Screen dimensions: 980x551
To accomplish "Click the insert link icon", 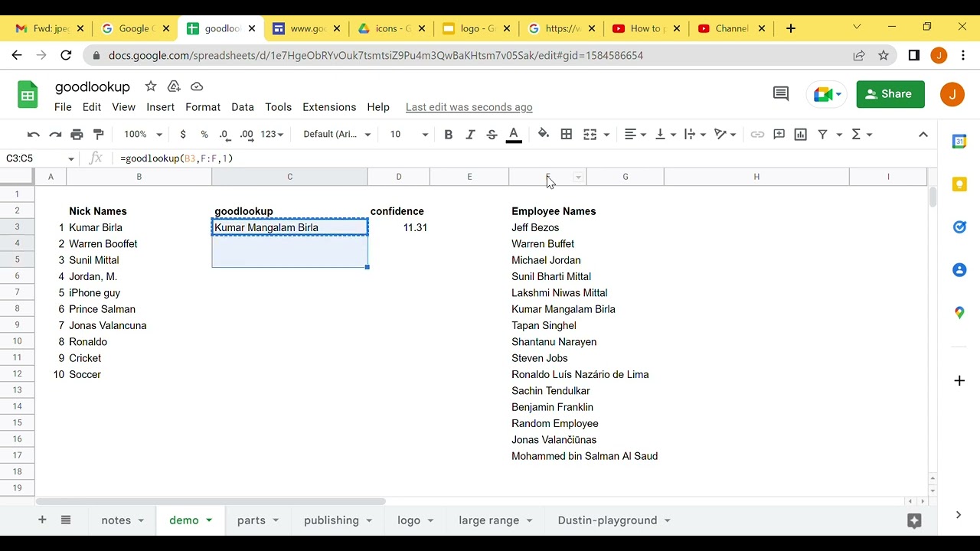I will (x=757, y=134).
